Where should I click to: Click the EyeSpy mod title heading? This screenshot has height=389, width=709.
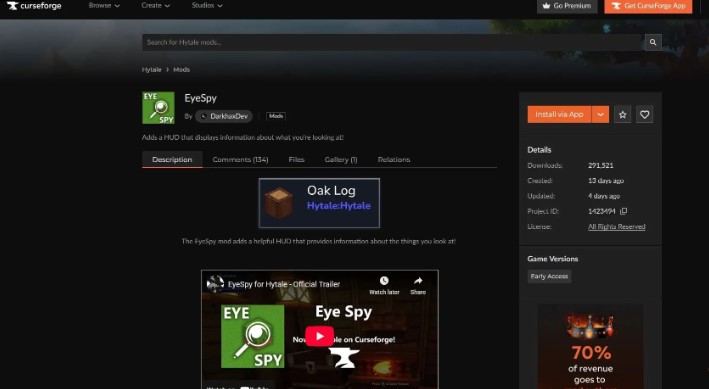[x=200, y=98]
